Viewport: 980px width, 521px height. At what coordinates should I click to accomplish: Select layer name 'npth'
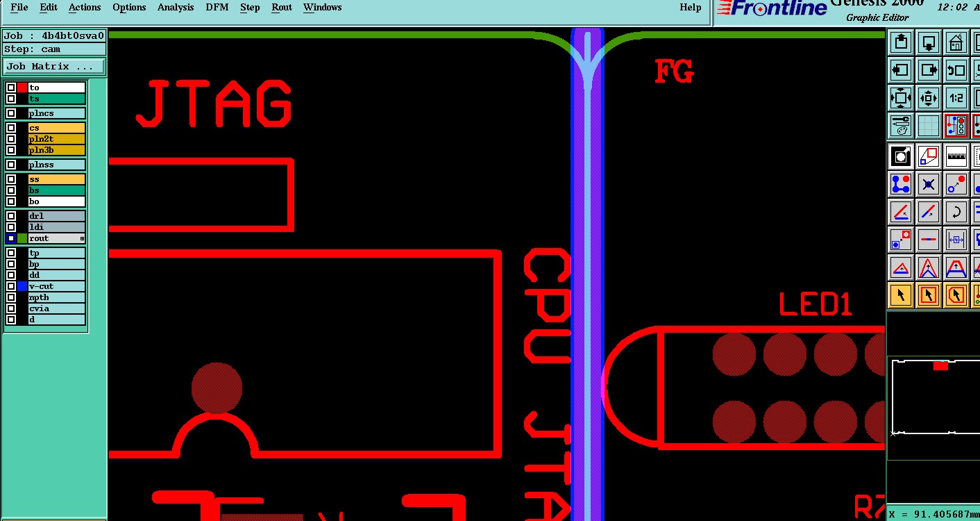57,297
